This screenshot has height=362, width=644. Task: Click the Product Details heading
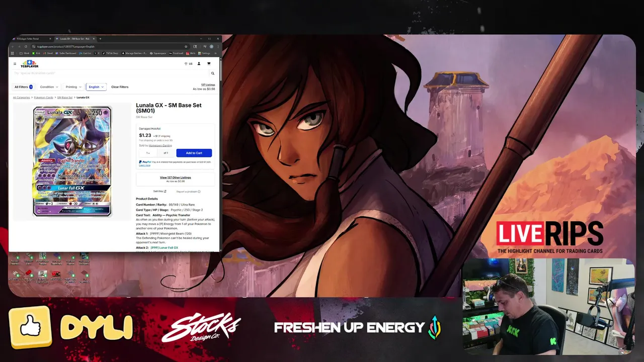click(146, 199)
